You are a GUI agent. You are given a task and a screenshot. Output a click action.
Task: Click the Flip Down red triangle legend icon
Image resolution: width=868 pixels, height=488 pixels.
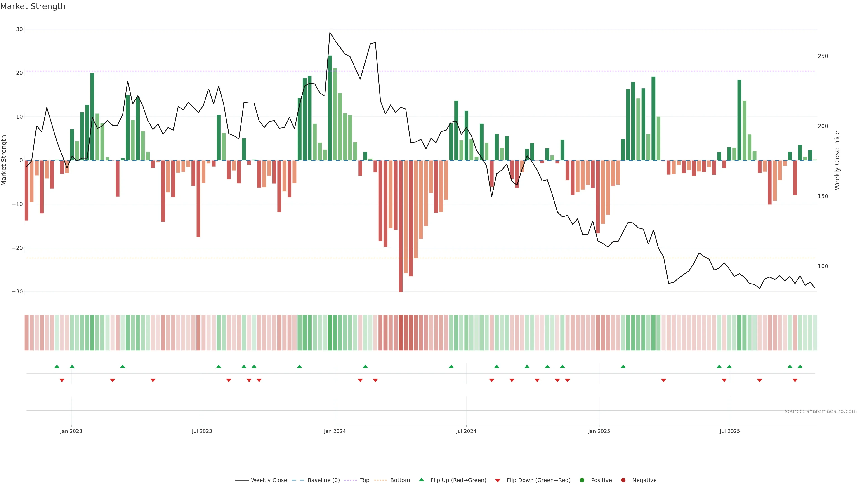click(498, 481)
